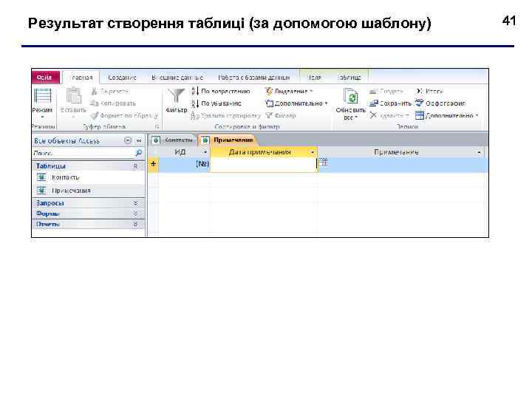
Task: Click the (№) cell in ИД column
Action: pyautogui.click(x=184, y=164)
